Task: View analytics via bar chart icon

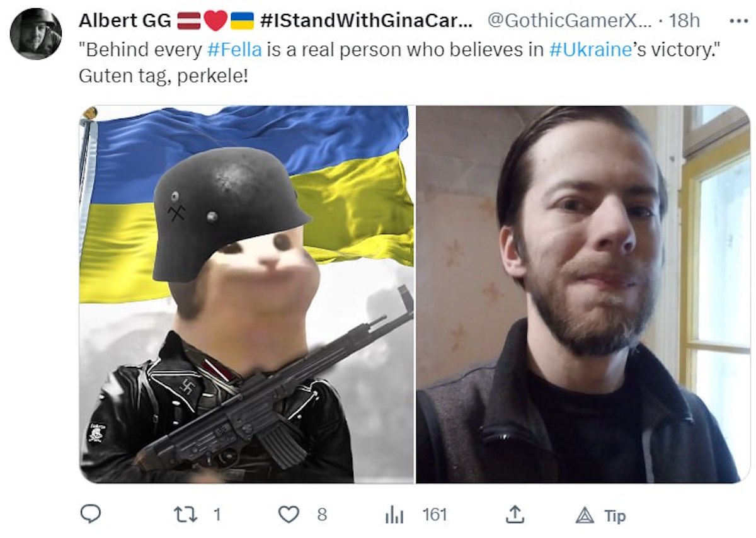Action: click(x=394, y=515)
